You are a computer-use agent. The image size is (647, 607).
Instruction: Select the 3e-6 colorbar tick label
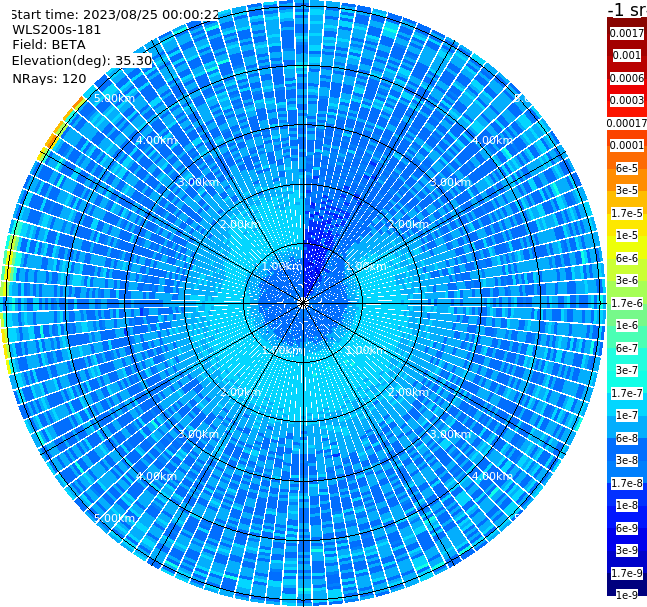(627, 280)
